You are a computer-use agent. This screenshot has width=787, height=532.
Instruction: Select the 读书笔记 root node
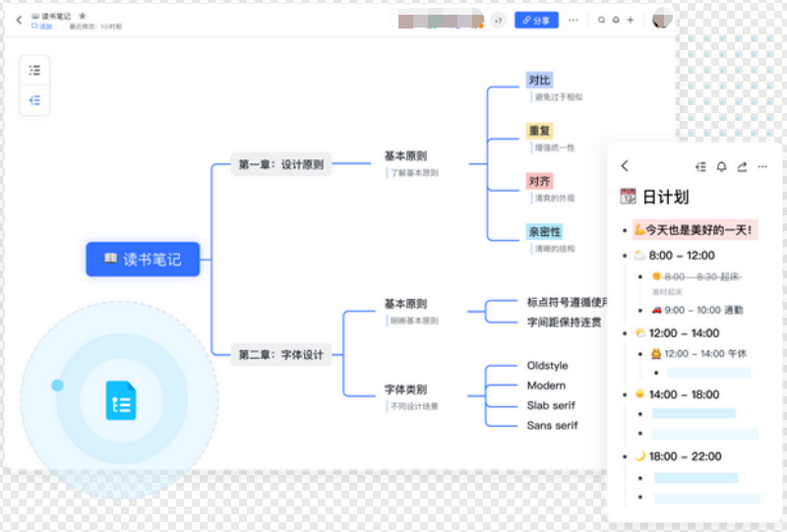pyautogui.click(x=143, y=259)
